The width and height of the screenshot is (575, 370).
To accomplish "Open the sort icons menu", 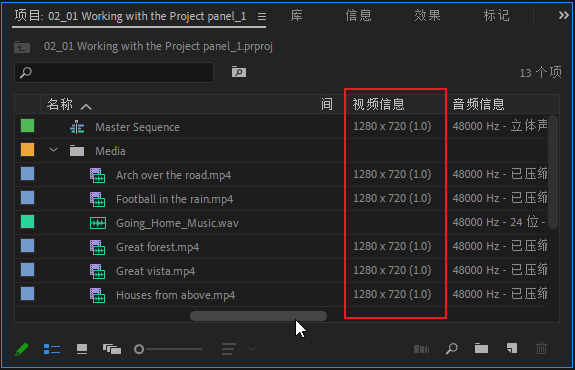I will click(x=228, y=349).
